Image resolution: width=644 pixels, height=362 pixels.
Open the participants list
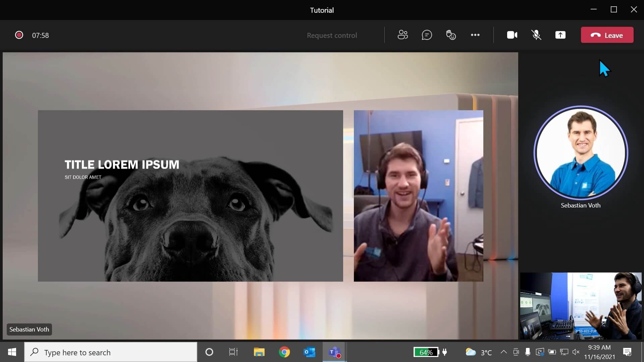402,35
